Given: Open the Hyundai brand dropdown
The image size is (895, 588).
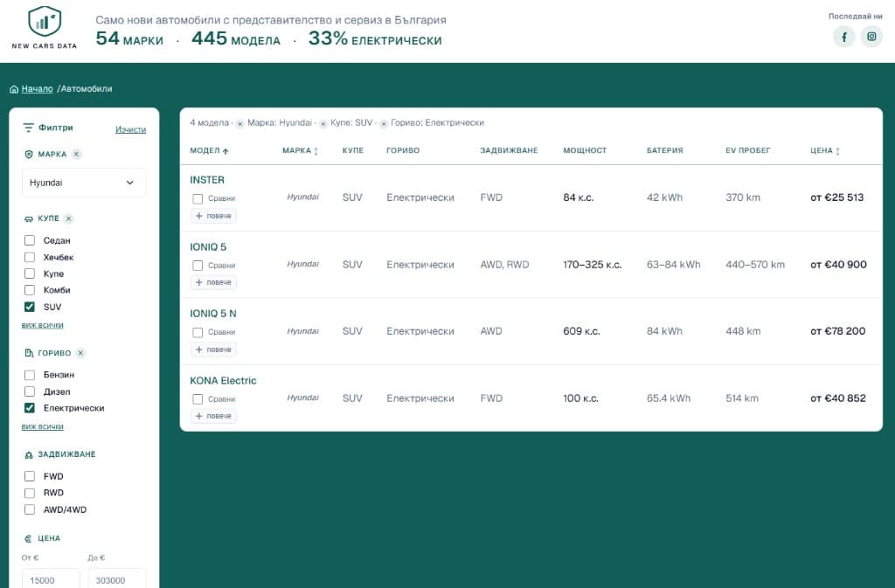Looking at the screenshot, I should (x=84, y=183).
